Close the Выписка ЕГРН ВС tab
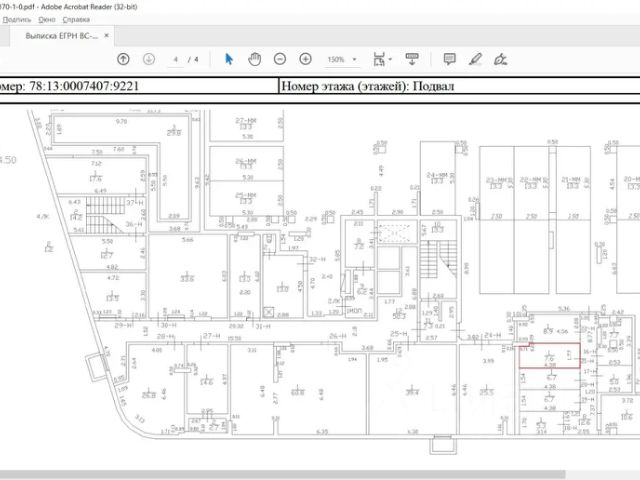 pos(107,36)
